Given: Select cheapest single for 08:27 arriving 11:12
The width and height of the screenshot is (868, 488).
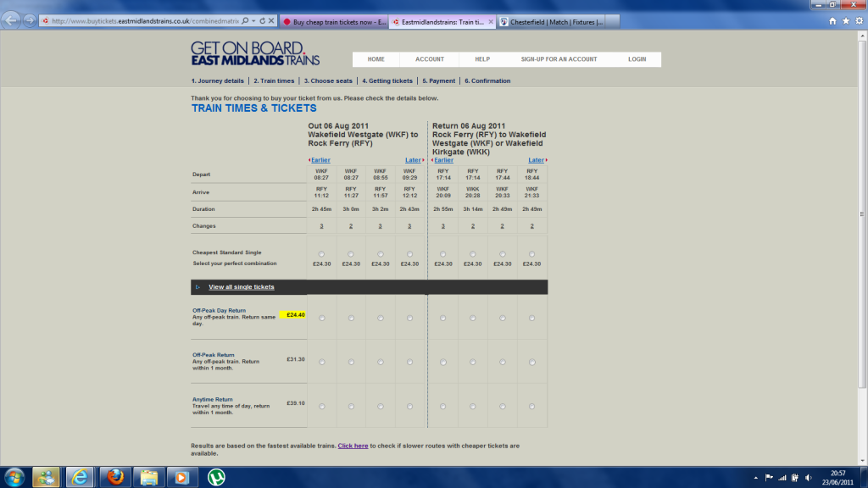Looking at the screenshot, I should click(321, 254).
